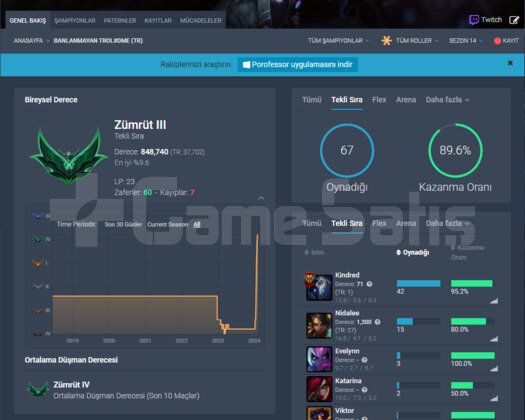This screenshot has width=525, height=420.
Task: Go to ANASAYFA breadcrumb link
Action: point(28,41)
